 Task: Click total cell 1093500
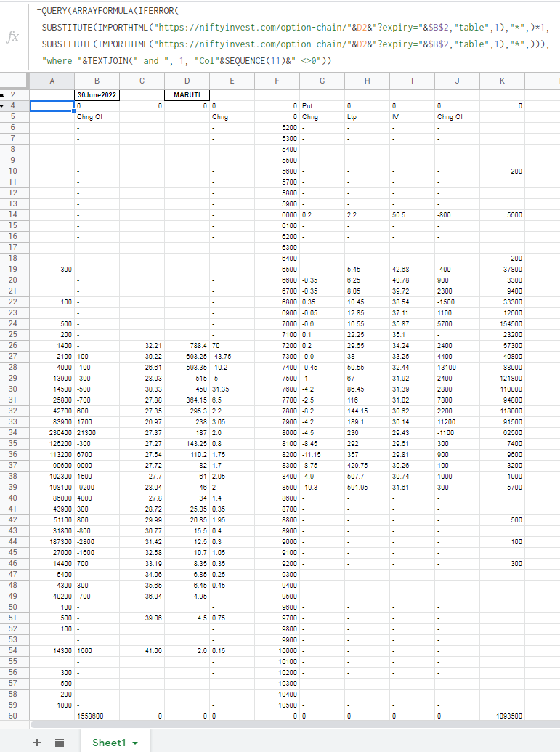coord(503,716)
